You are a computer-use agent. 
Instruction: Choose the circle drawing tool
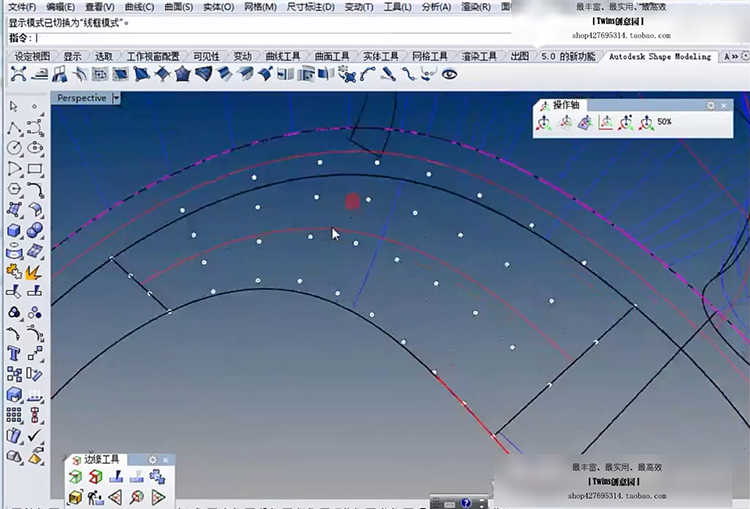pos(13,149)
